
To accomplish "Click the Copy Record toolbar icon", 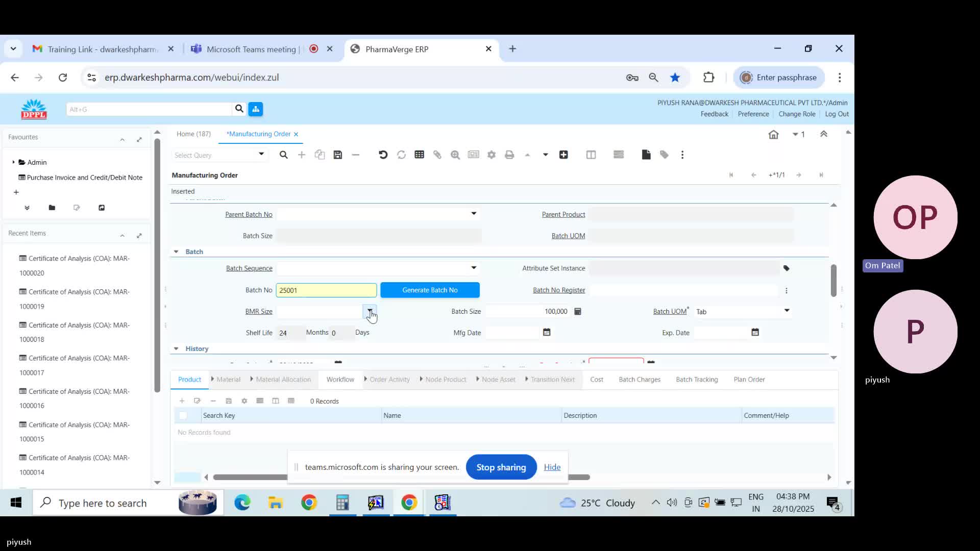I will (x=320, y=155).
